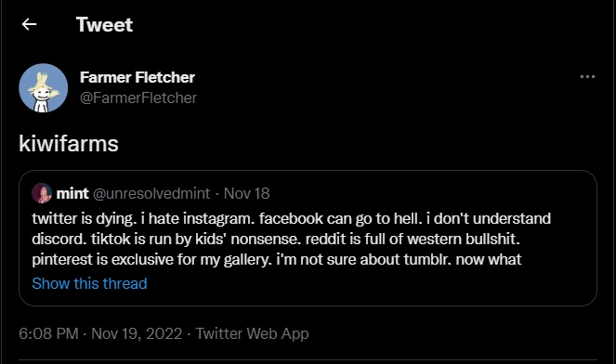This screenshot has width=616, height=364.
Task: Click mint's small avatar in quoted tweet
Action: (x=42, y=193)
